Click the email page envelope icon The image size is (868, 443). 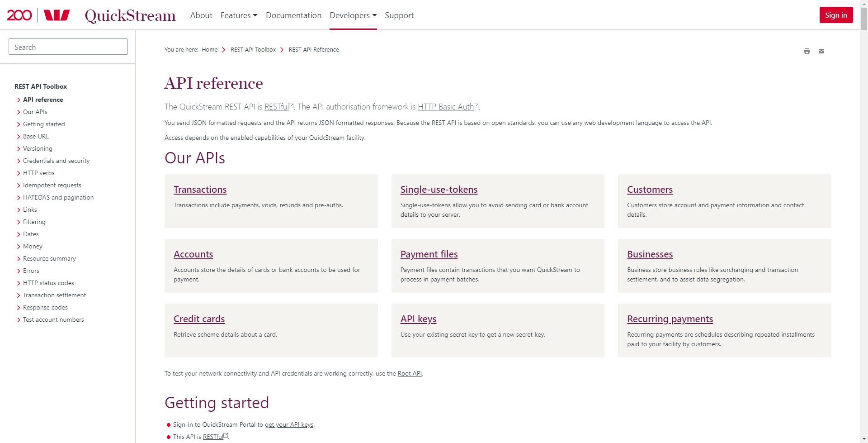[x=821, y=51]
